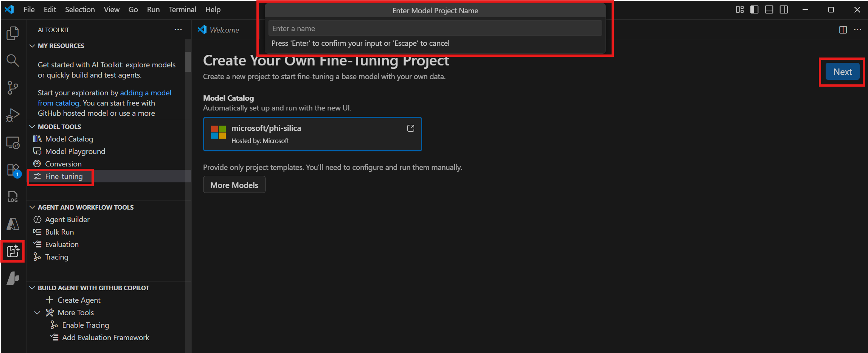This screenshot has height=353, width=868.
Task: Open microsoft/phi-silica in external window via arrow icon
Action: (411, 128)
